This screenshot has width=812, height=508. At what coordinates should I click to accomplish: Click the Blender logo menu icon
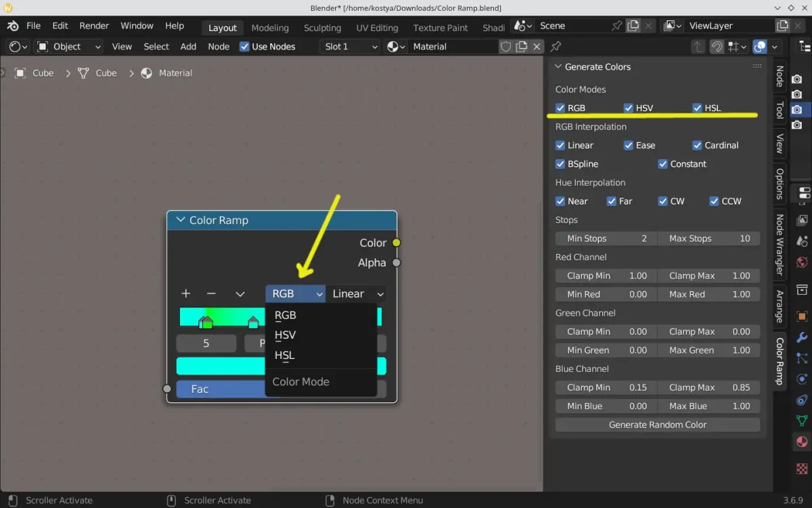(x=13, y=26)
